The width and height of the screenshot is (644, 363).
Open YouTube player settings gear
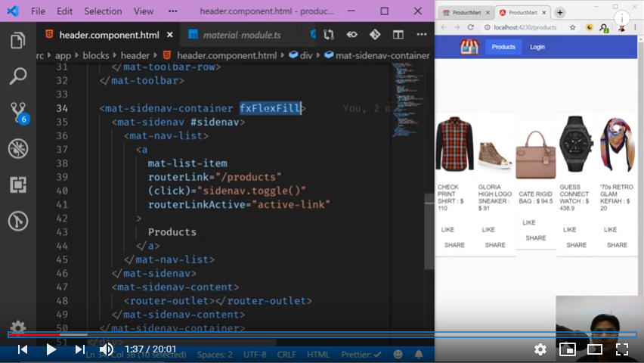[540, 349]
